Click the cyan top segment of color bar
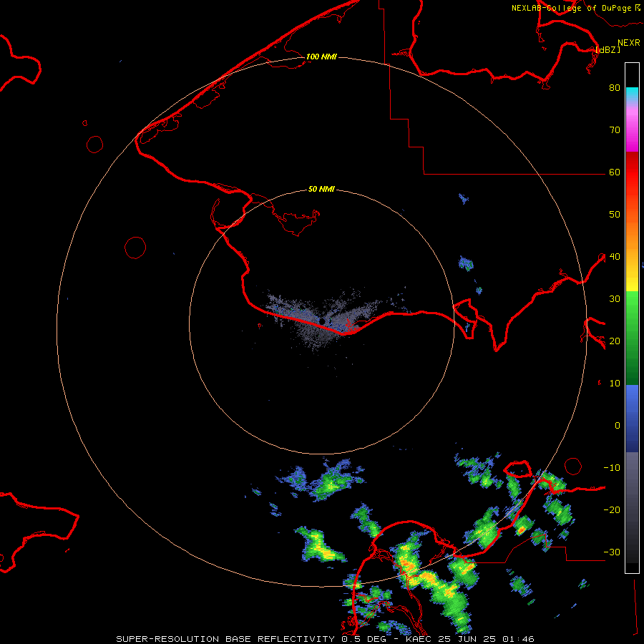The height and width of the screenshot is (644, 644). (632, 93)
